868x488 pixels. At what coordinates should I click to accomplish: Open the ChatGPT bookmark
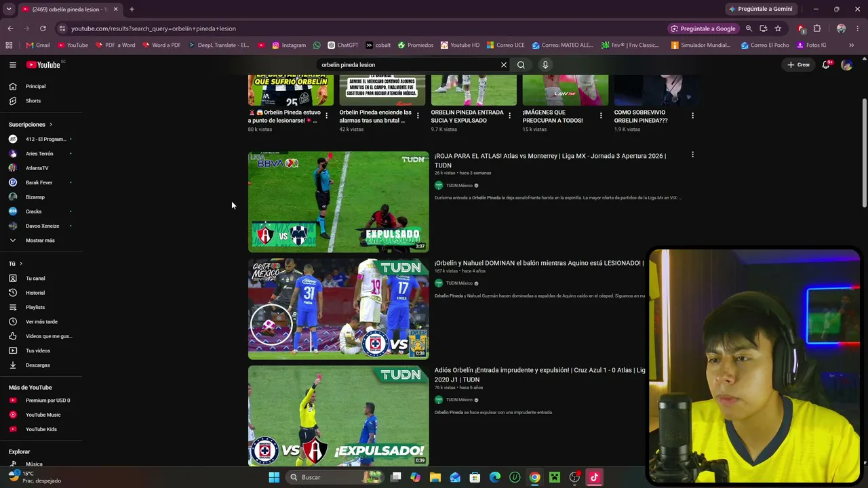click(x=343, y=45)
